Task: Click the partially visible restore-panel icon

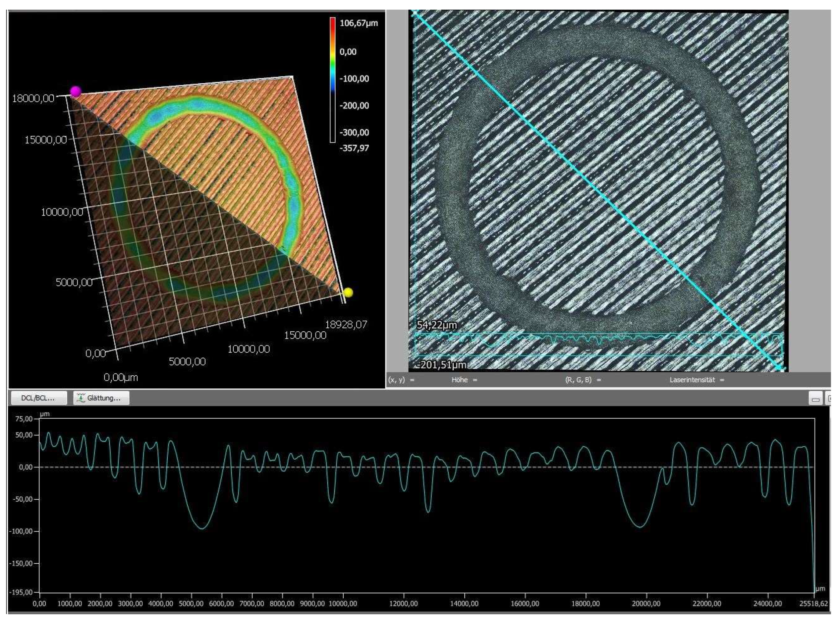Action: (828, 399)
